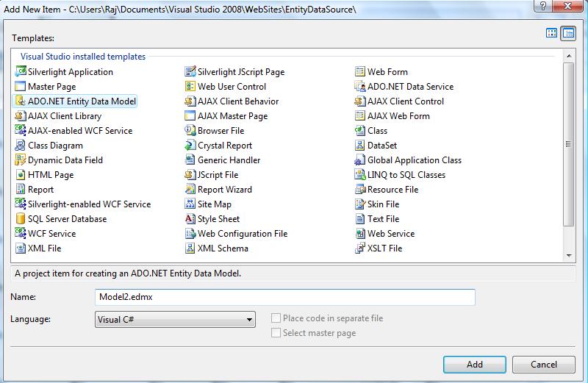
Task: Pick the Site Map template icon
Action: (x=190, y=204)
